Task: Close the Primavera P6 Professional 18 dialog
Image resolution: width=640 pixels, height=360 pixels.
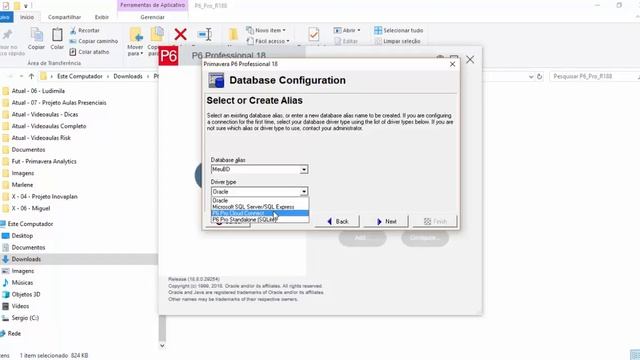Action: click(452, 64)
